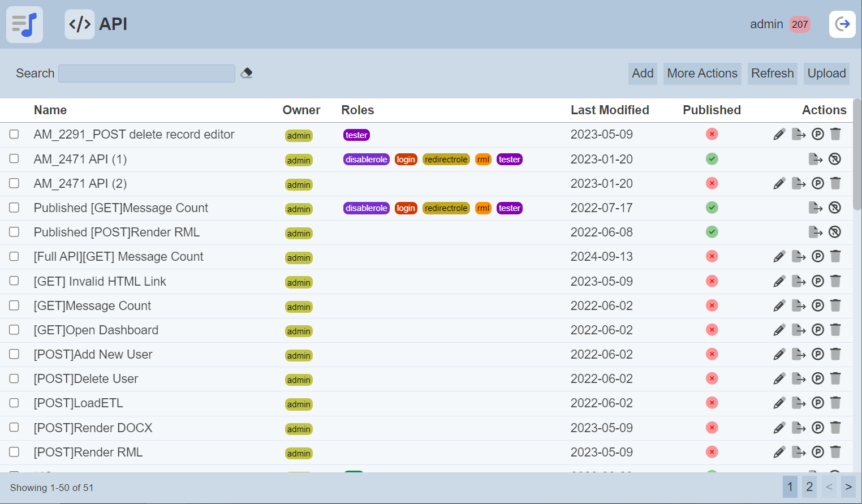Image resolution: width=862 pixels, height=504 pixels.
Task: Edit the [GET]Open Dashboard API
Action: [779, 330]
